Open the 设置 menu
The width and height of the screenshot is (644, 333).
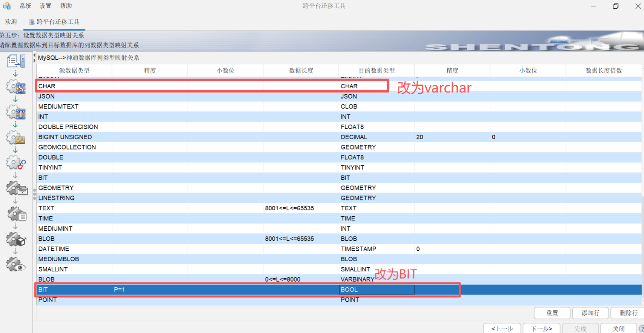tap(46, 6)
